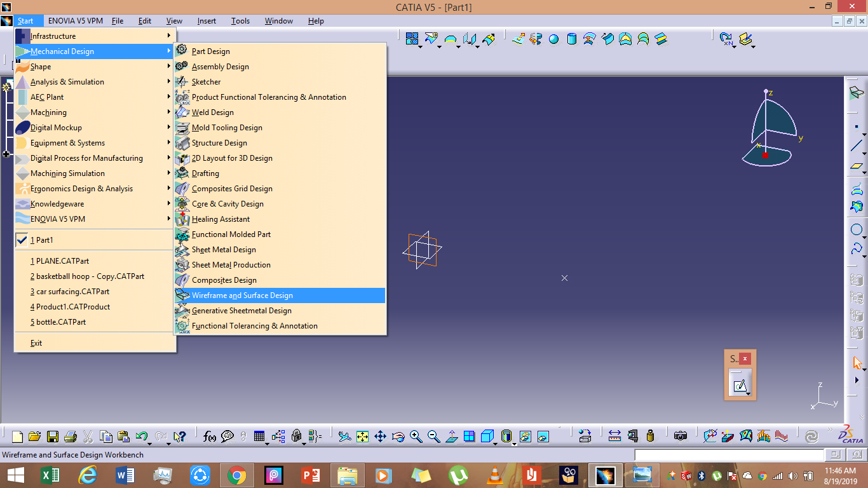
Task: Click the Measure Between ruler icon
Action: click(x=614, y=437)
